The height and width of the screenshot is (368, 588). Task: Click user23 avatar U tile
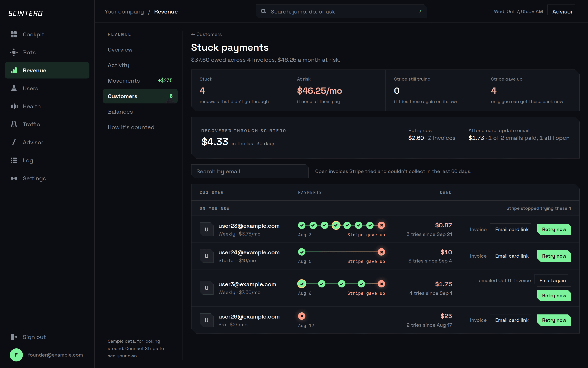(x=207, y=229)
